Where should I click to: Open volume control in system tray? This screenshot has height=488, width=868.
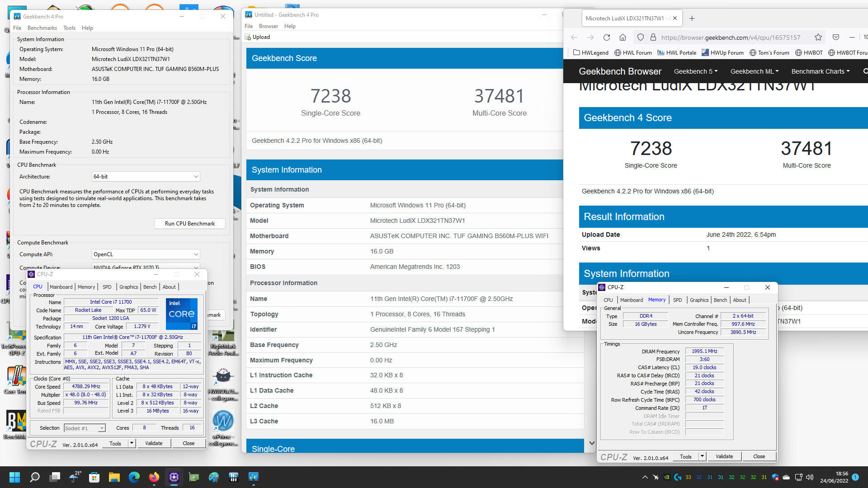coord(809,477)
